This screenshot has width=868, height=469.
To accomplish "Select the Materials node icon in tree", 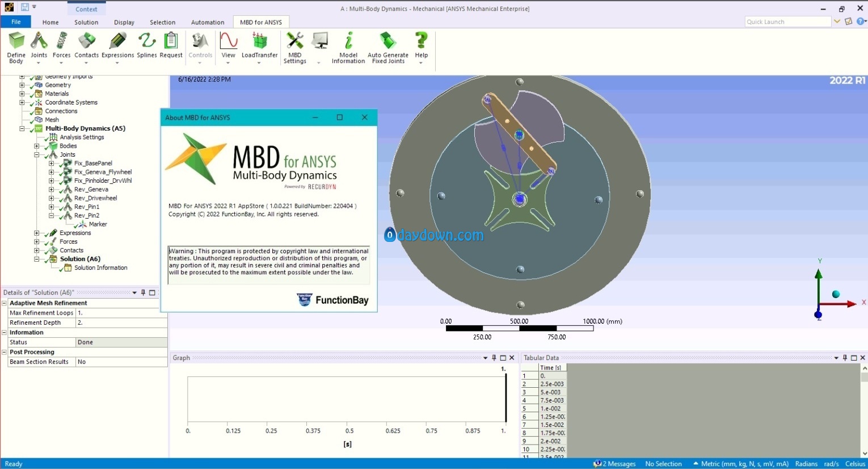I will click(x=39, y=94).
